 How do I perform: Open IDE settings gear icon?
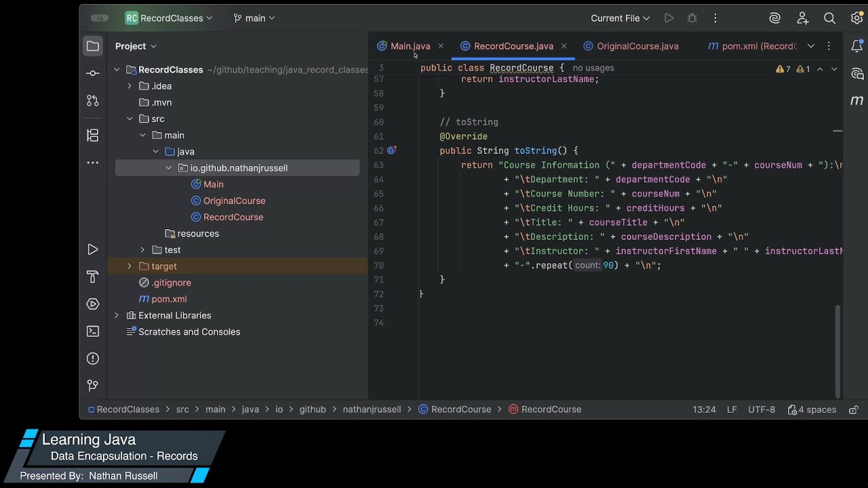(856, 18)
